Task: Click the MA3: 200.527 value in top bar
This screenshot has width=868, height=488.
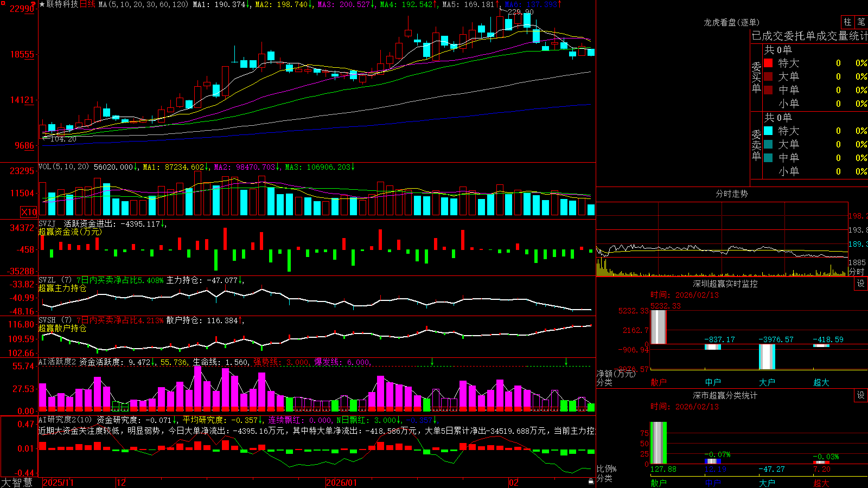Action: 344,4
